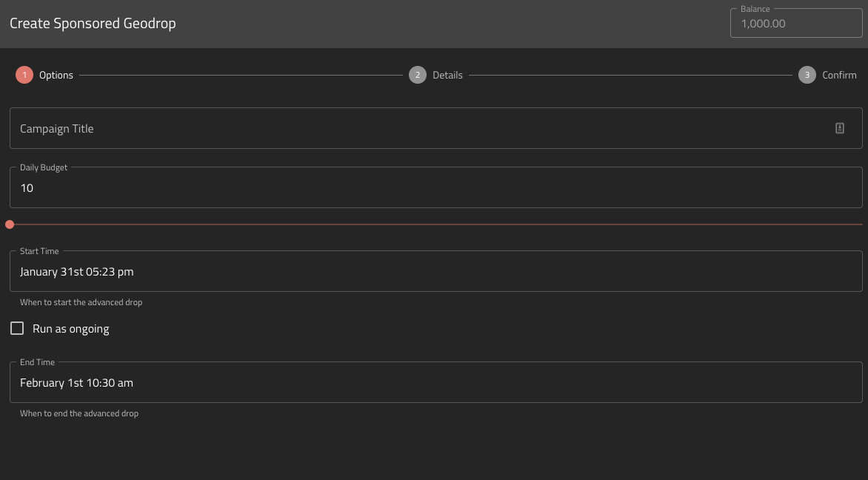Click the contact card icon in Campaign Title
Screen dimensions: 868x480
pyautogui.click(x=839, y=128)
